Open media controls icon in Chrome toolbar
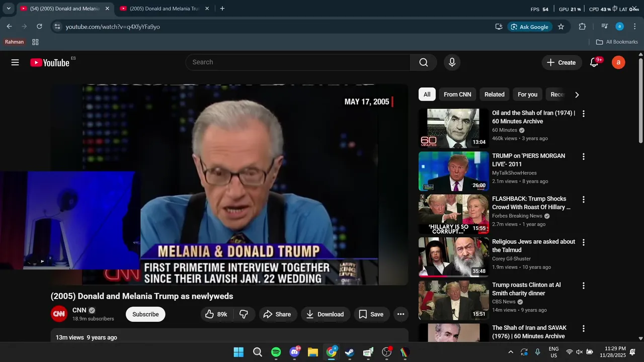The height and width of the screenshot is (362, 644). point(605,27)
